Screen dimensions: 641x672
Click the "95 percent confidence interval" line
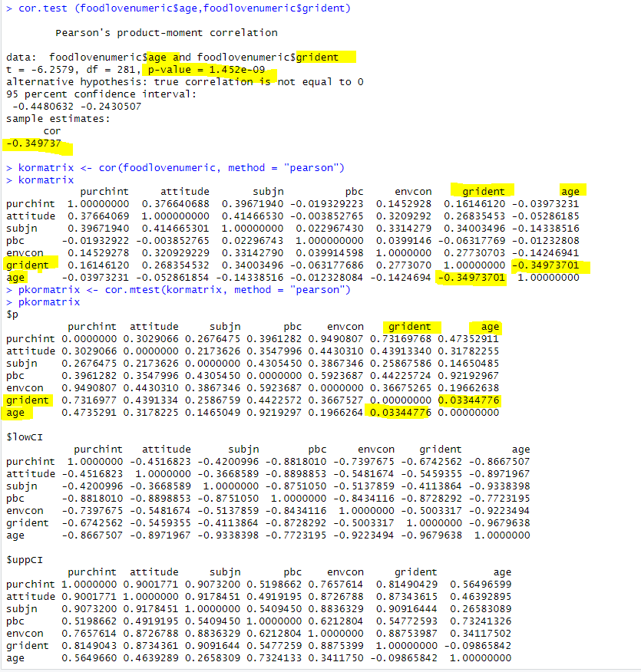tap(101, 94)
